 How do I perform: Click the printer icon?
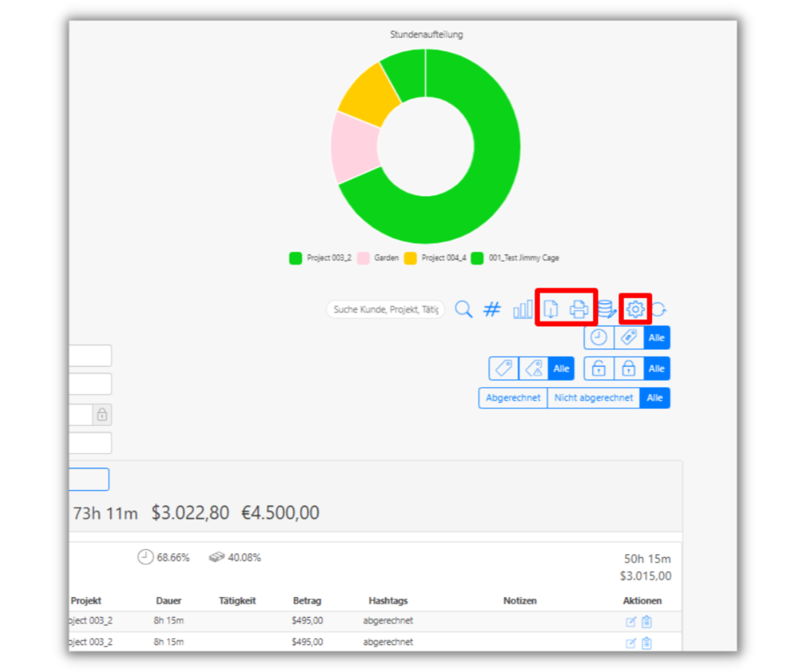(x=579, y=309)
